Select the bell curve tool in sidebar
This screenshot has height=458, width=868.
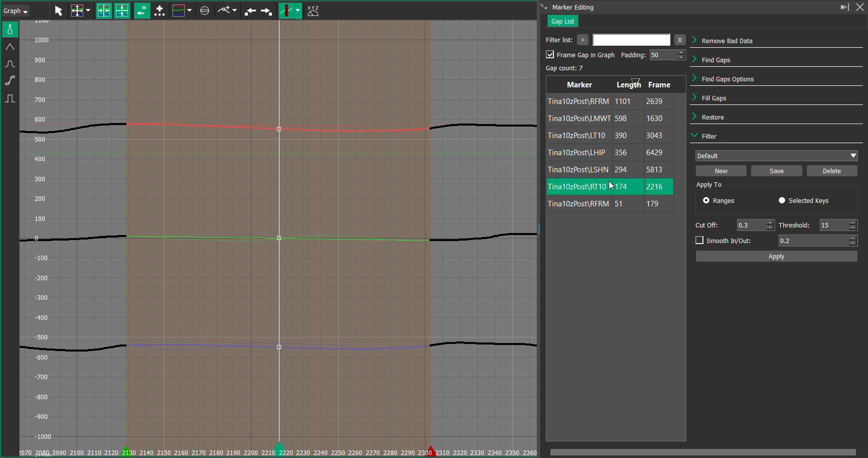10,64
